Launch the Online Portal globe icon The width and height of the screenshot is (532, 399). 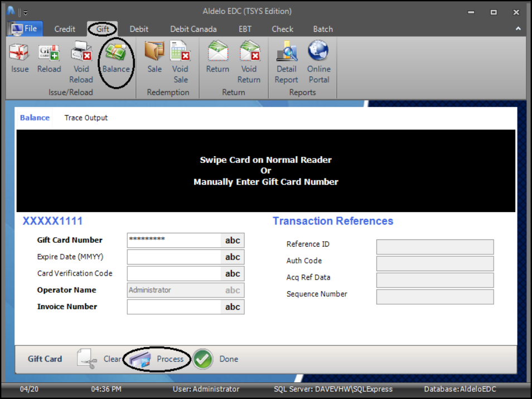pos(318,62)
